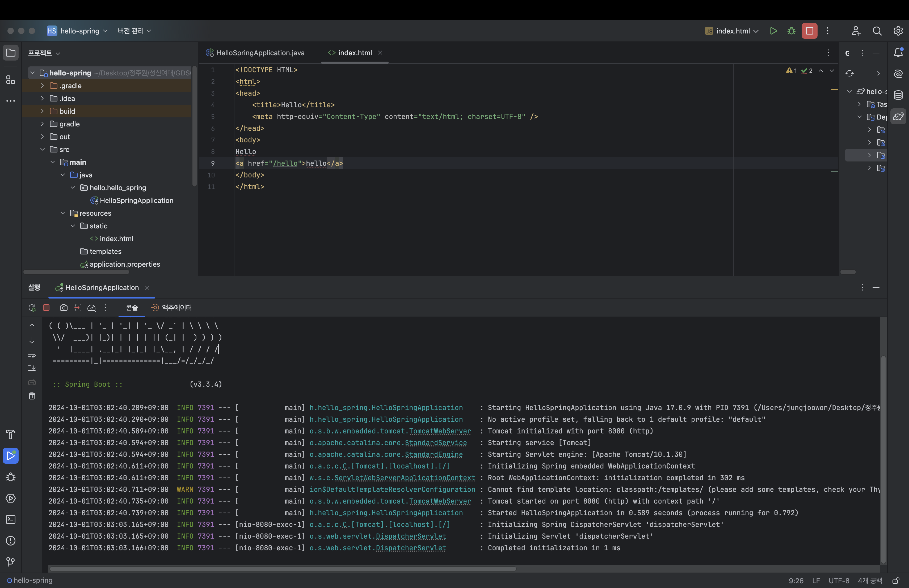Viewport: 909px width, 588px height.
Task: Open the Code With Me user icon
Action: pos(856,31)
